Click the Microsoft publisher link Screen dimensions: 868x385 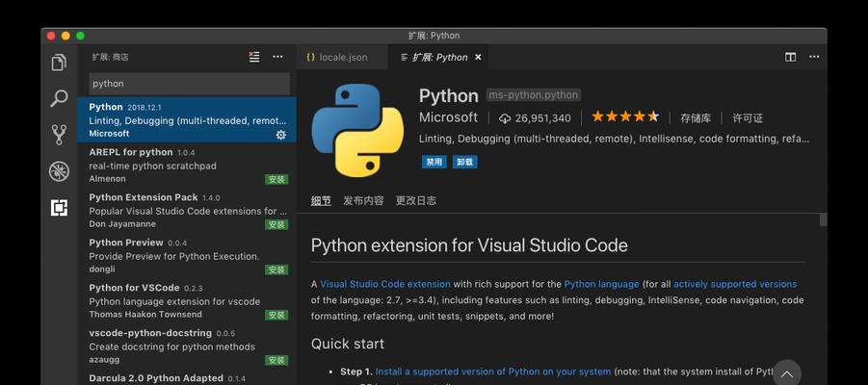pyautogui.click(x=448, y=117)
